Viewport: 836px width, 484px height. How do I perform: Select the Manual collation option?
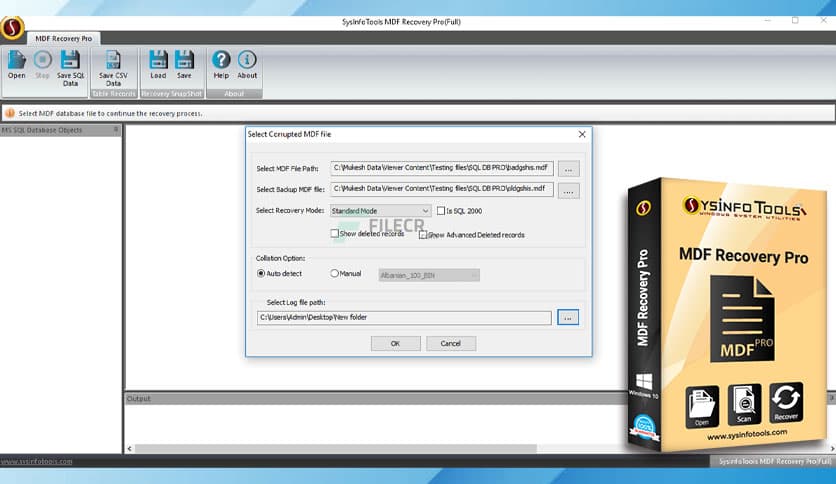point(334,273)
